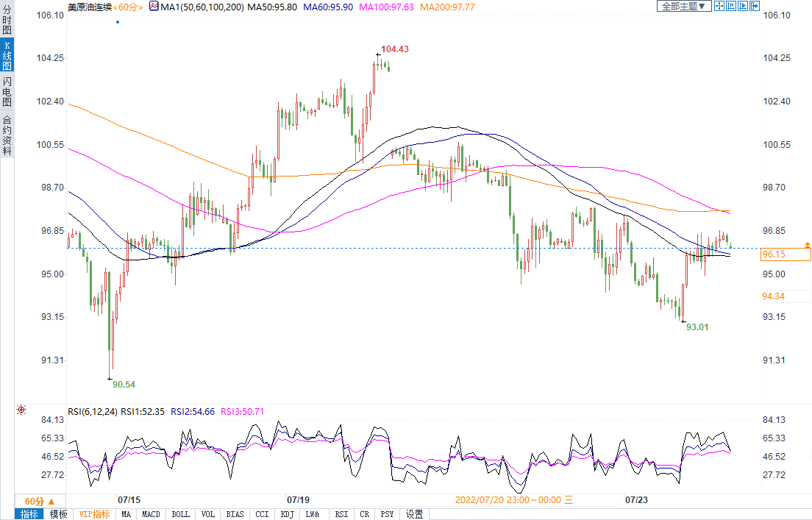Expand the 60分 period selector at bottom left

(39, 500)
